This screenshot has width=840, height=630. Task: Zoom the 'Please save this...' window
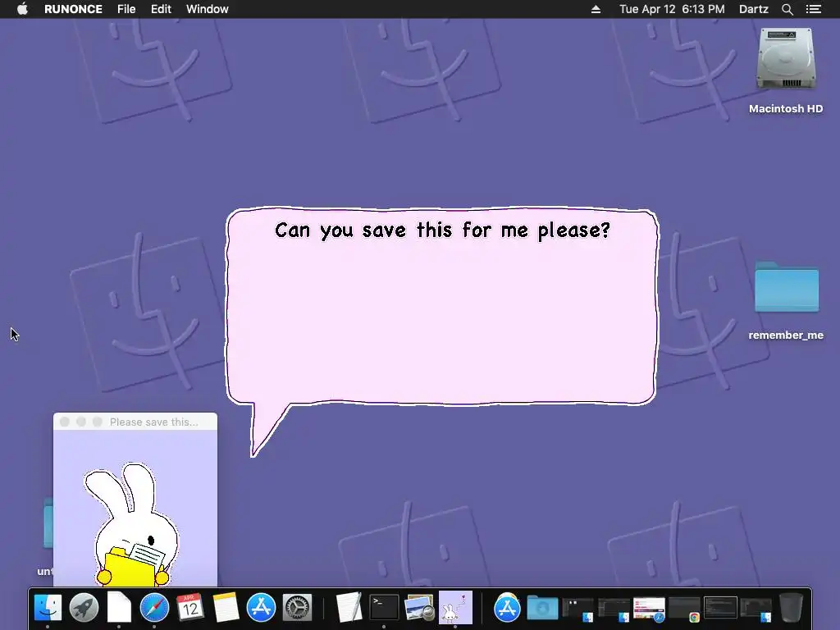click(97, 422)
